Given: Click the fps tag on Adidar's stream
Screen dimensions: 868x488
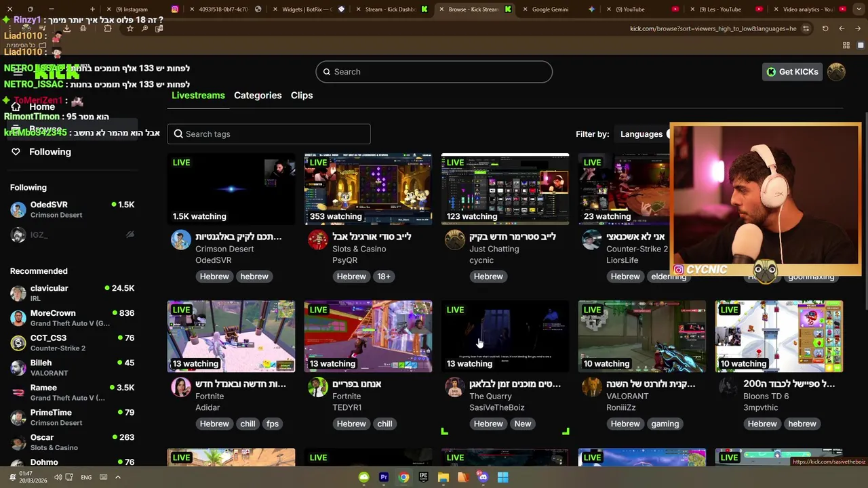Looking at the screenshot, I should point(273,424).
